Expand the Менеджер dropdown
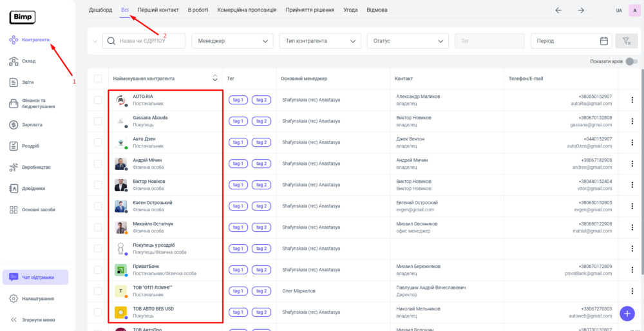 click(232, 41)
